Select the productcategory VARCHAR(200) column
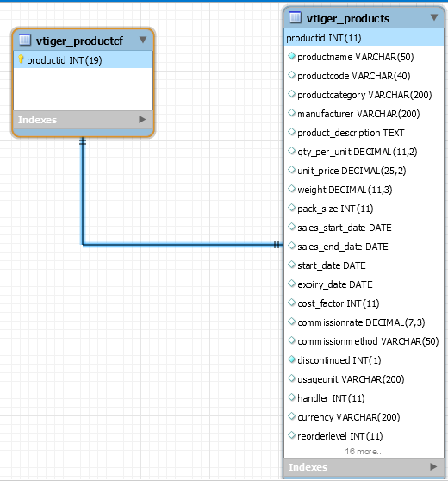Viewport: 448px width, 481px height. tap(364, 95)
